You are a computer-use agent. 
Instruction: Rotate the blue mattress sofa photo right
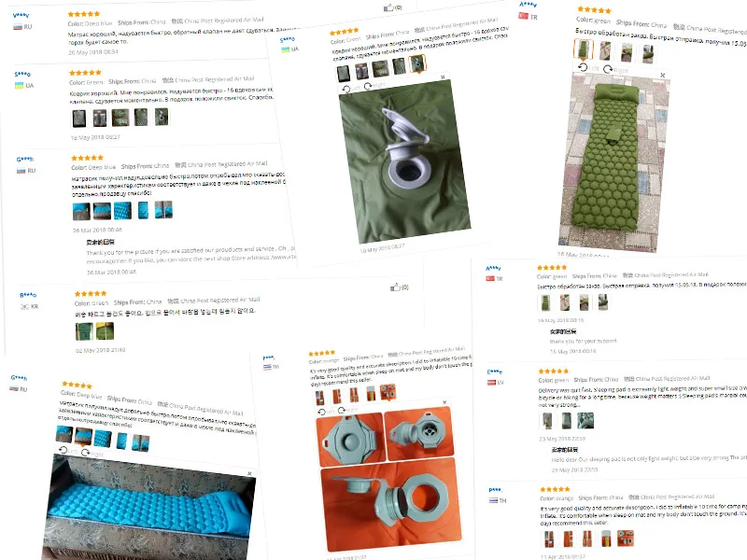tap(92, 453)
